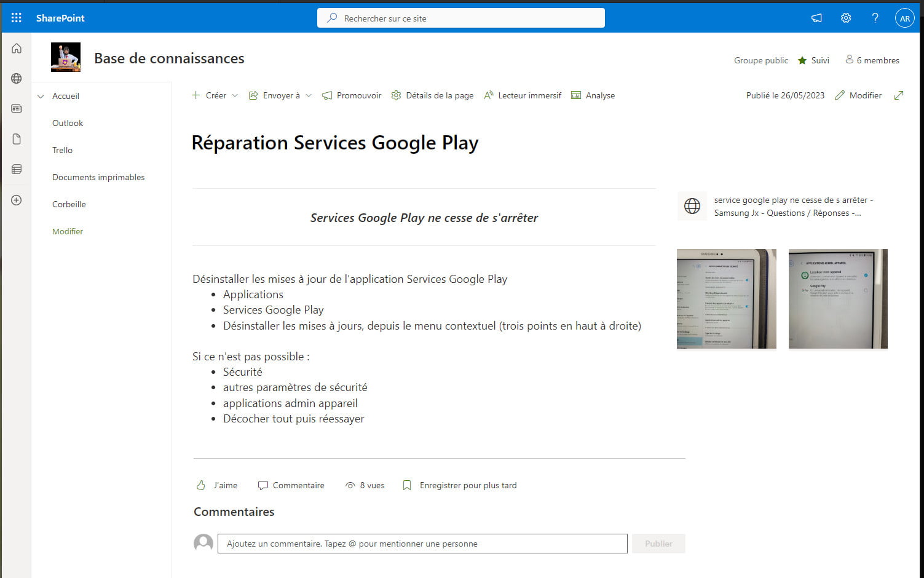
Task: Open the SharePoint settings gear
Action: 845,18
